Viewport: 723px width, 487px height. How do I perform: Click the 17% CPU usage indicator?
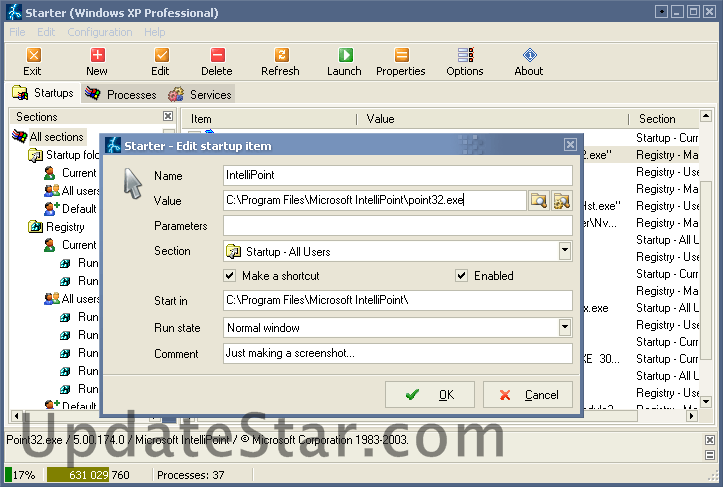21,475
